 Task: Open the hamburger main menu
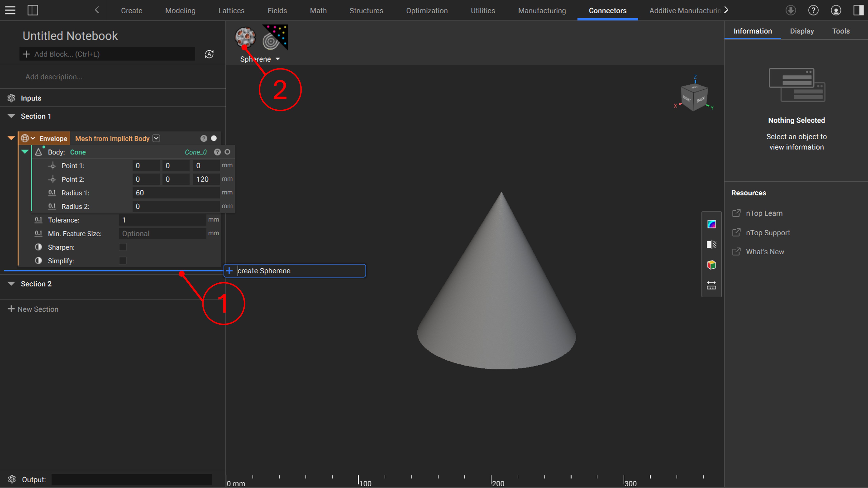[10, 10]
